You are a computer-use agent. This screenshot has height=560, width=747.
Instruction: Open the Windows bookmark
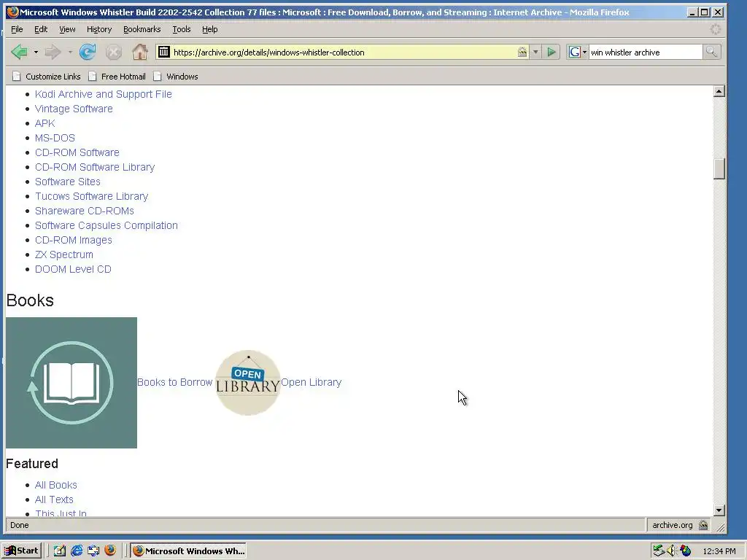[176, 76]
